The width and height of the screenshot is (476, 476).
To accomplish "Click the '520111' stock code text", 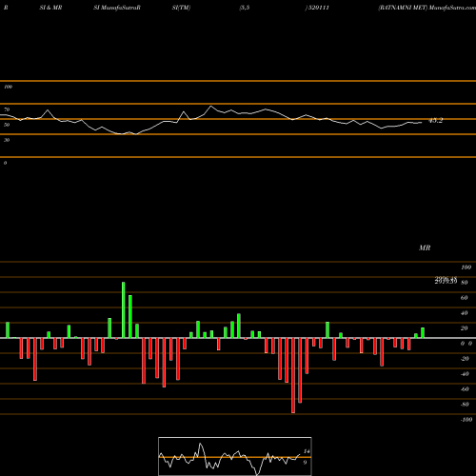I will click(x=319, y=8).
